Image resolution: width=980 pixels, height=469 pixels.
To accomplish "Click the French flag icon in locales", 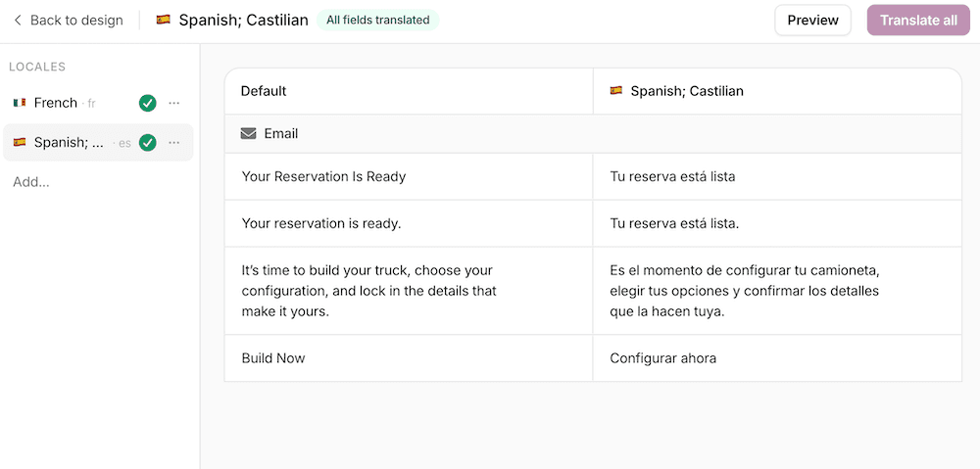I will pos(20,103).
